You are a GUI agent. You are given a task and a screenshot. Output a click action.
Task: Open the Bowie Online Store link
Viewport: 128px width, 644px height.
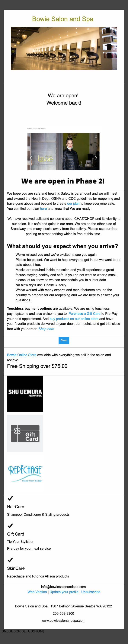(22, 355)
